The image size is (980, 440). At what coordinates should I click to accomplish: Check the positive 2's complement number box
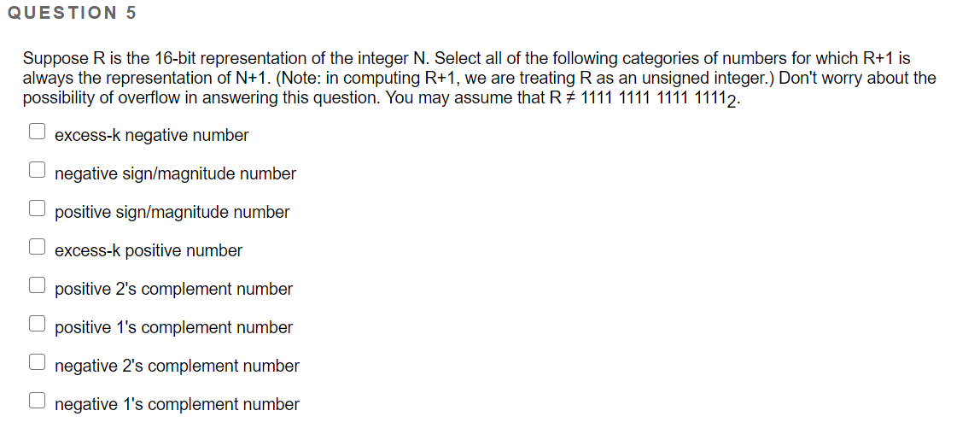pyautogui.click(x=37, y=285)
